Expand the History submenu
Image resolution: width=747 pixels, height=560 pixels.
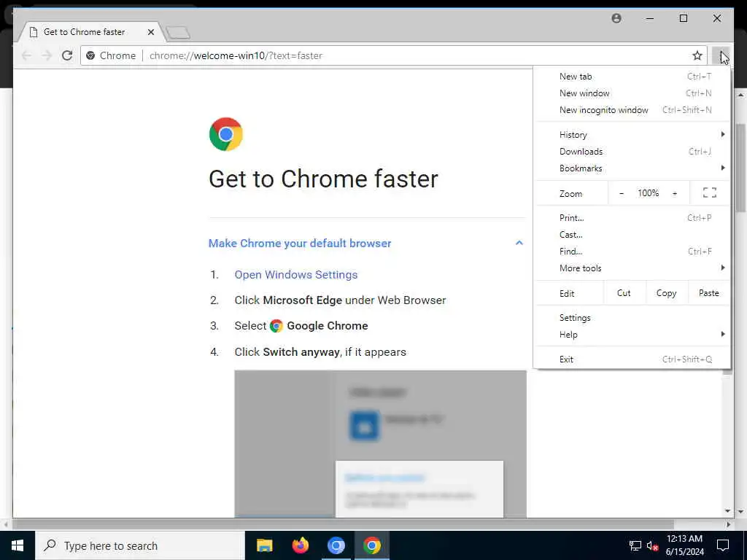pyautogui.click(x=632, y=135)
